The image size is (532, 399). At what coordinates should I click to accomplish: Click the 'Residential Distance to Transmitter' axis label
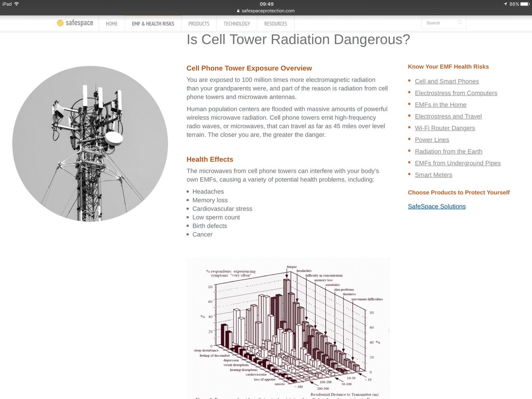coord(344,395)
